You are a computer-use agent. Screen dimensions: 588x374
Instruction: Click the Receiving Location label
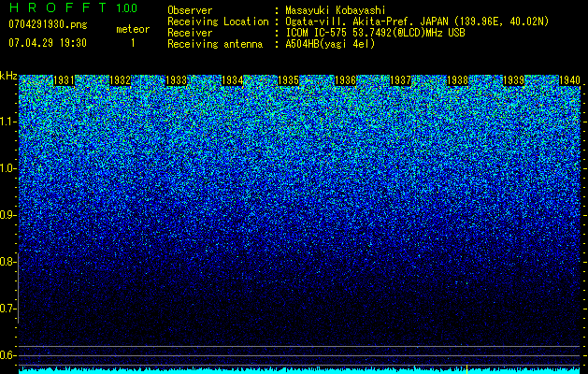click(x=218, y=22)
